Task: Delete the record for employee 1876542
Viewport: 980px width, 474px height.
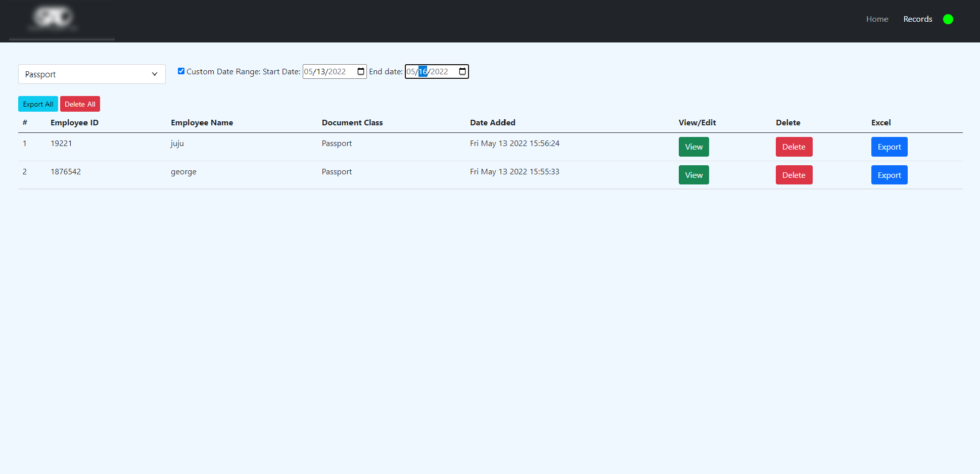Action: [x=794, y=175]
